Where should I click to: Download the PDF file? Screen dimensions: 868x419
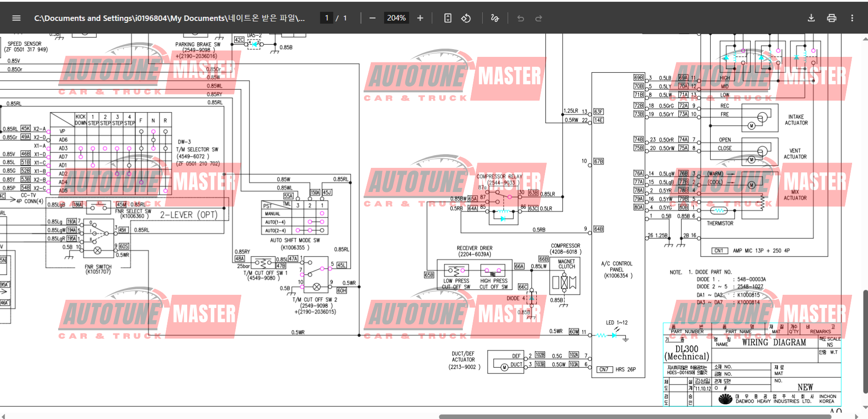click(x=811, y=18)
